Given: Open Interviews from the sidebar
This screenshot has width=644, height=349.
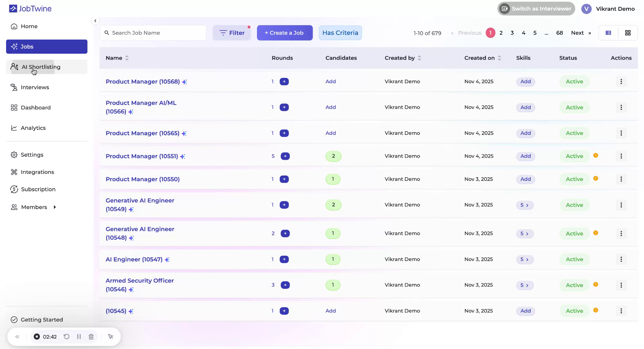Looking at the screenshot, I should tap(35, 87).
